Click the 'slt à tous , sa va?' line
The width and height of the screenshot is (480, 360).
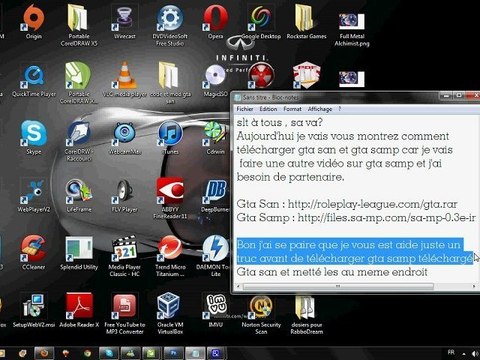(280, 123)
